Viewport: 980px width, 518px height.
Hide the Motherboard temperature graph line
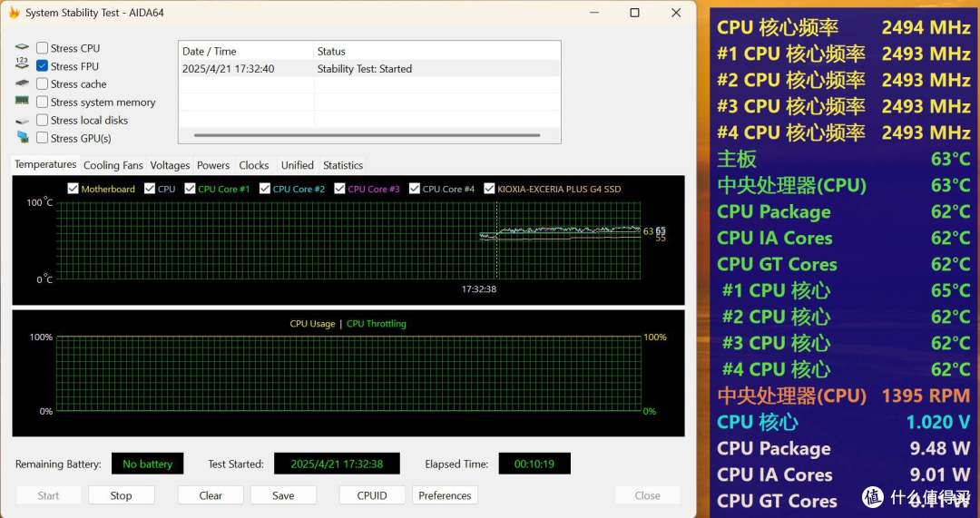coord(73,189)
